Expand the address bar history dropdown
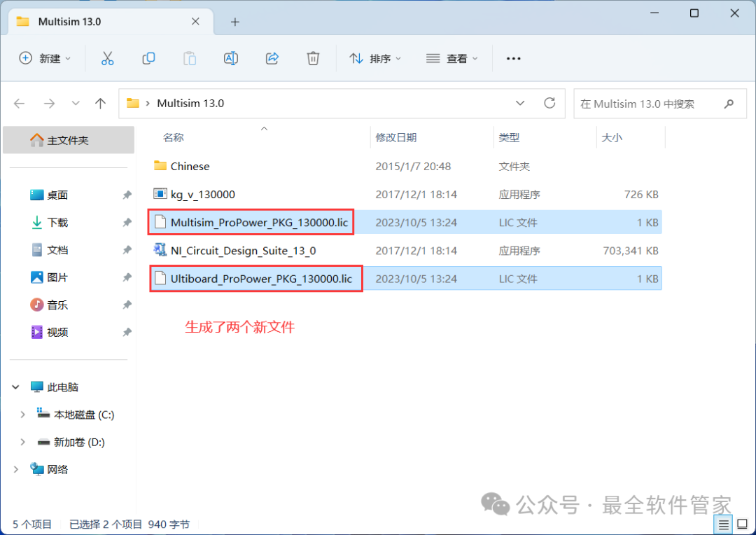 [520, 103]
